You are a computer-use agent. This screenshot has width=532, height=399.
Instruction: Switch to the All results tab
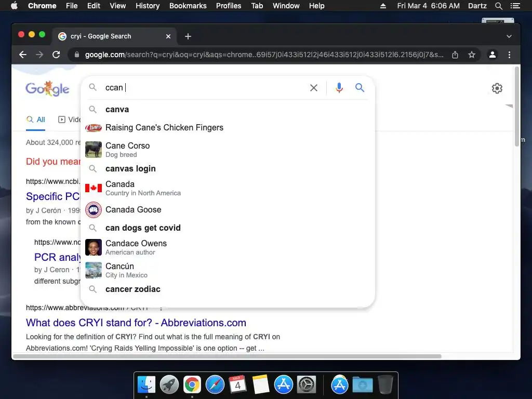point(36,119)
